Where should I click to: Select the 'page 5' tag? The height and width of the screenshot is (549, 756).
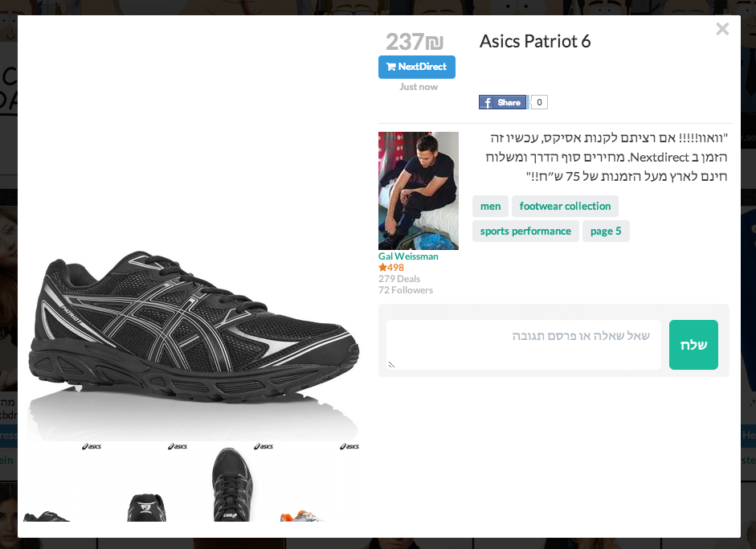point(606,231)
